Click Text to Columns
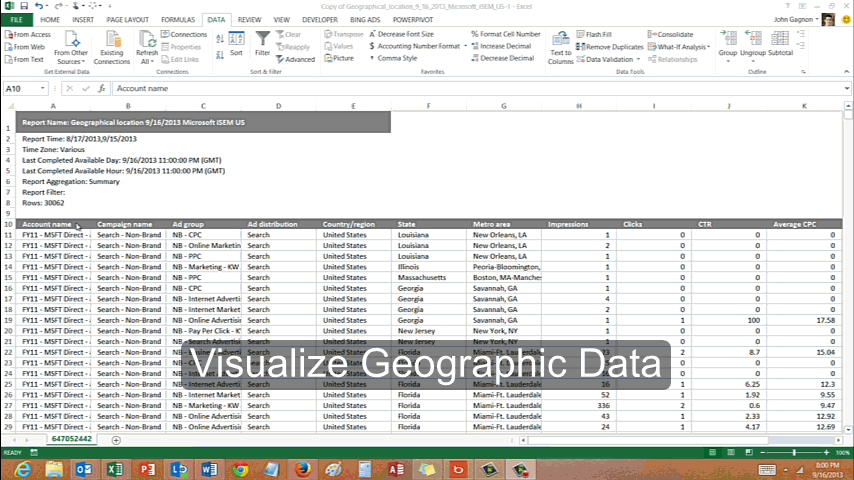 point(560,48)
